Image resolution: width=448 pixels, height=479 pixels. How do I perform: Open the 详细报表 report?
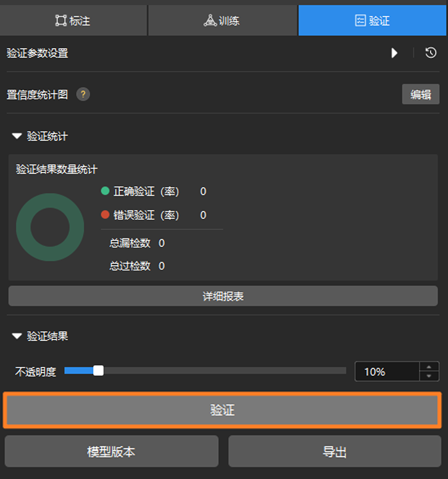click(x=223, y=296)
